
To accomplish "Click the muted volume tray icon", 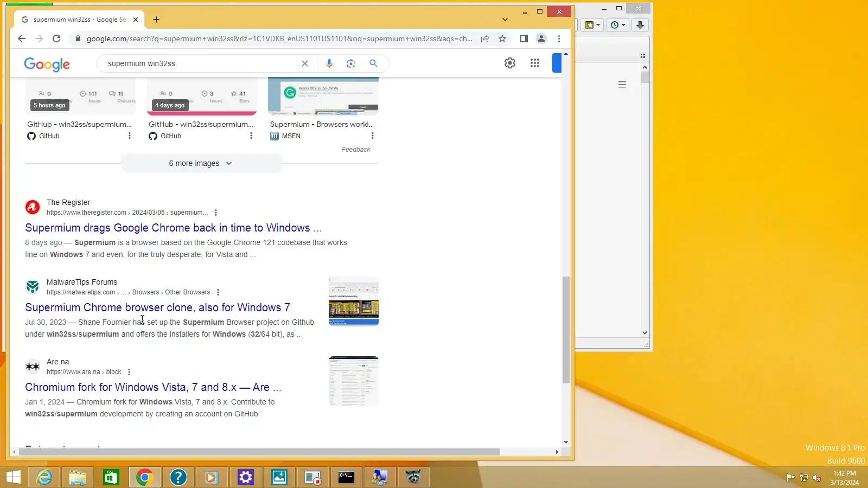I will pos(817,478).
